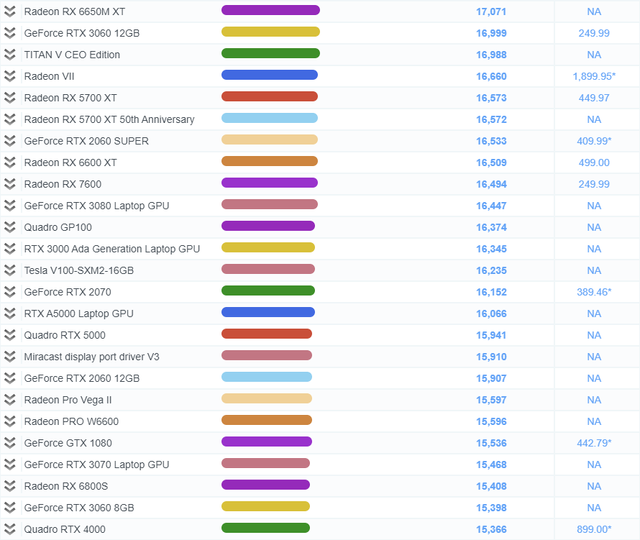
Task: Click the double-chevron icon beside Radeon Pro Vega II
Action: 10,400
